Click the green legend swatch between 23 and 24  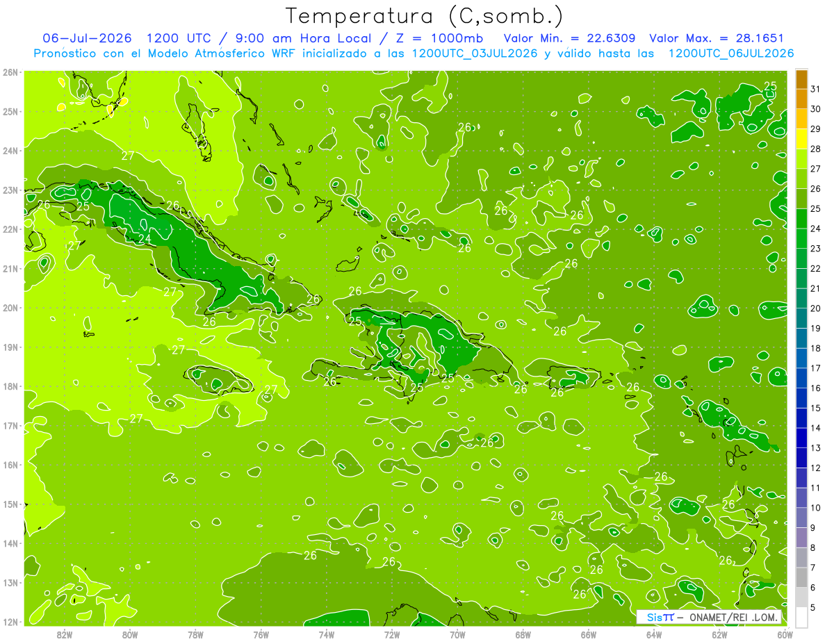pyautogui.click(x=801, y=239)
